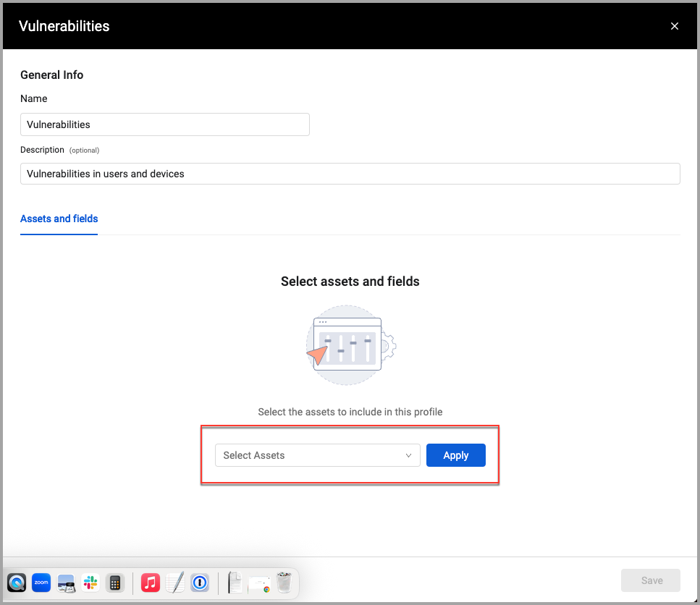The height and width of the screenshot is (605, 700).
Task: Open the Trash in the dock
Action: 284,583
